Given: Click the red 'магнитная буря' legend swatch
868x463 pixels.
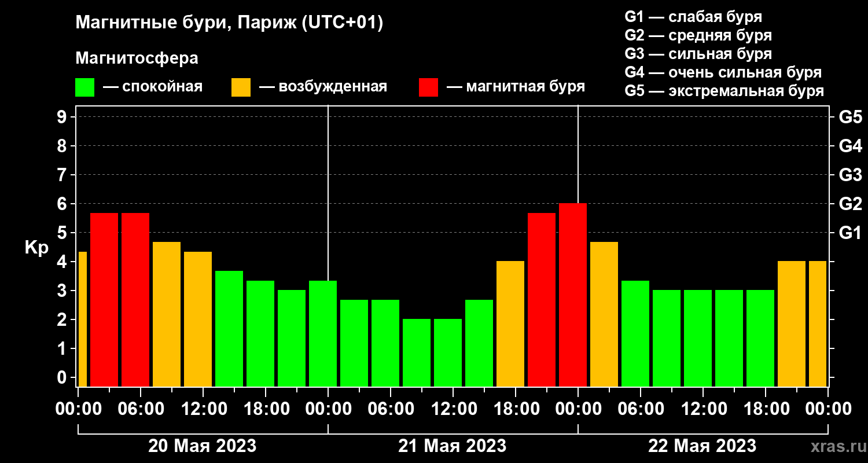Looking at the screenshot, I should click(429, 87).
